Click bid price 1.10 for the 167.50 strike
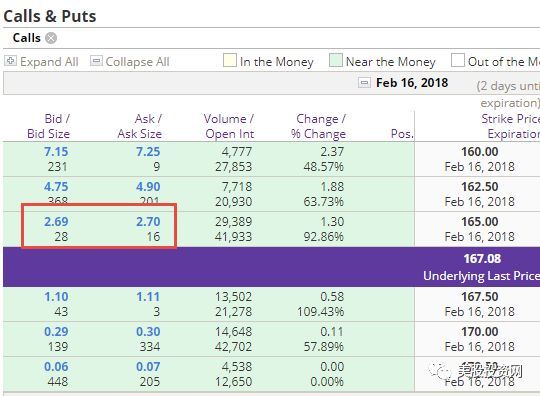This screenshot has height=396, width=540. pos(56,296)
